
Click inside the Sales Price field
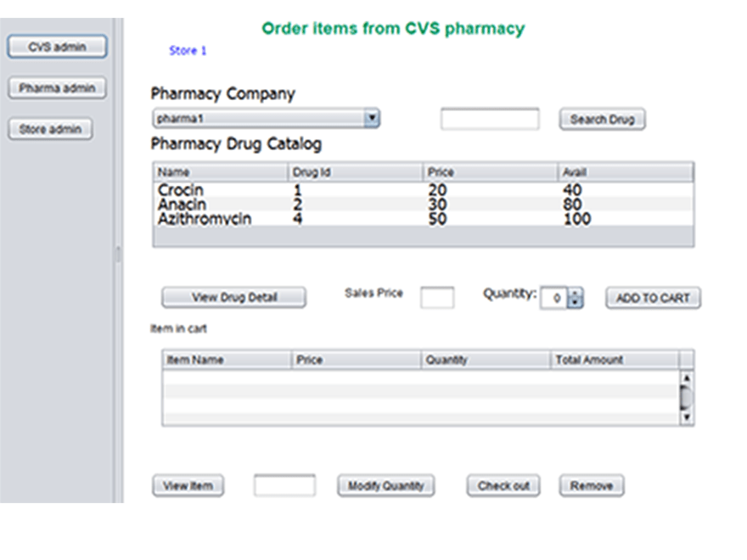[x=438, y=298]
